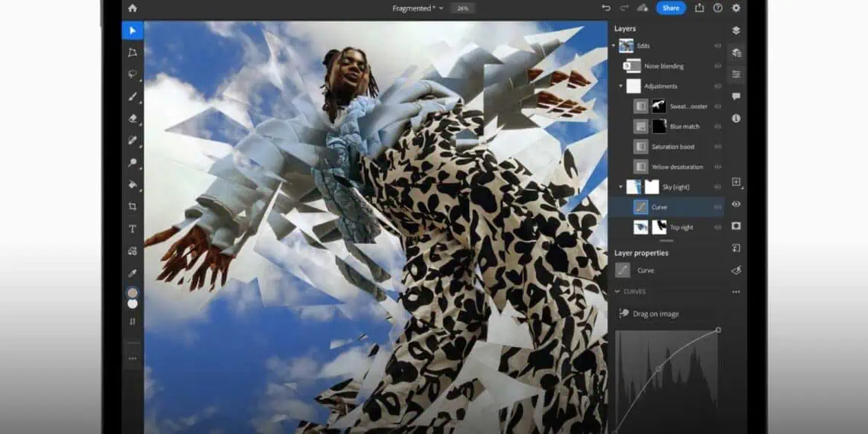Viewport: 868px width, 434px height.
Task: Go to the Home screen
Action: click(132, 8)
